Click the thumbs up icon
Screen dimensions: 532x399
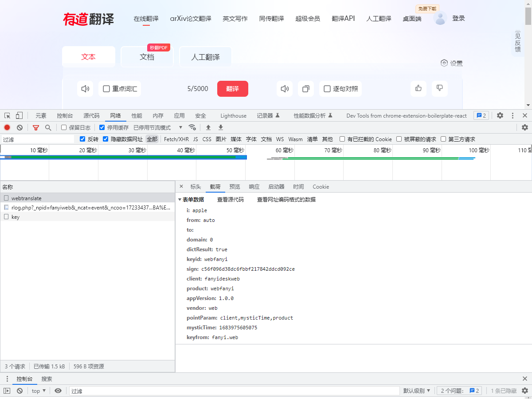418,88
